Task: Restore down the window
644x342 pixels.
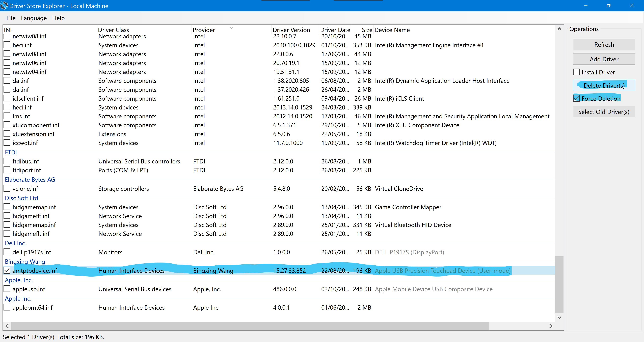Action: click(x=608, y=6)
